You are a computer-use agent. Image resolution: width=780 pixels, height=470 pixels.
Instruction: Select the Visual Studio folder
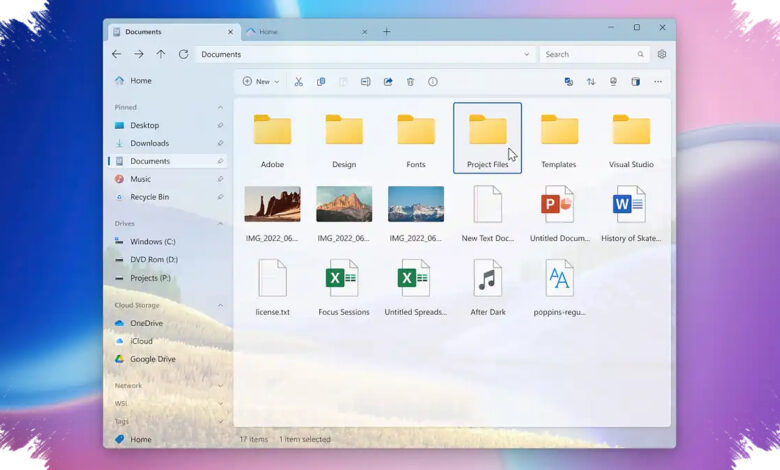[631, 138]
